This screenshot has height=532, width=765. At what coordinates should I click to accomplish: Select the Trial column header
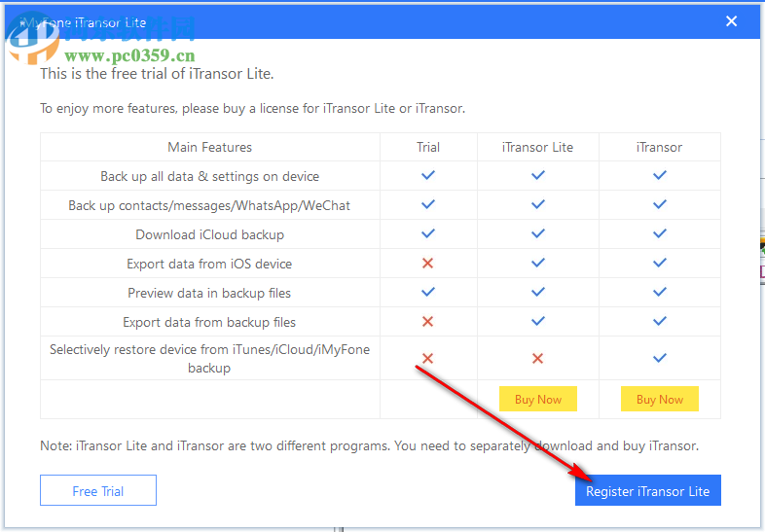[428, 147]
